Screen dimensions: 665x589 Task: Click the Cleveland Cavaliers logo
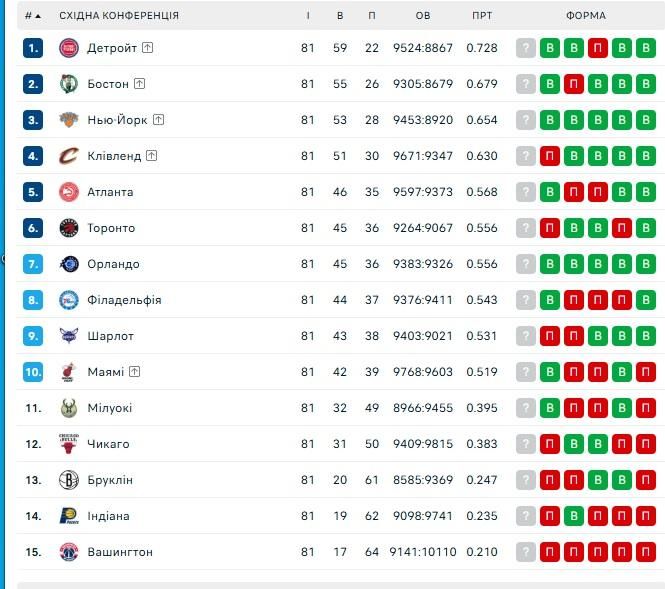(68, 156)
